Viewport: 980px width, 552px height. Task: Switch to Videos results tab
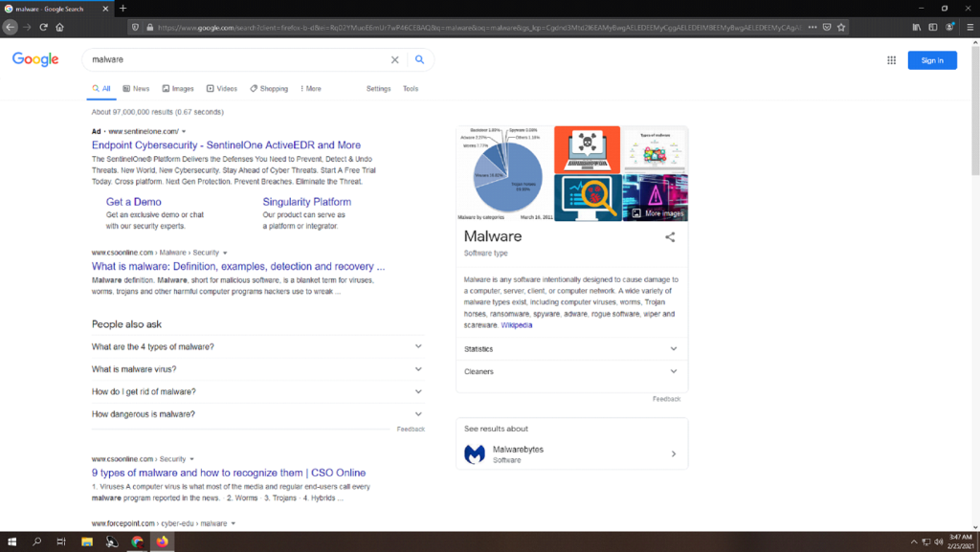pyautogui.click(x=222, y=89)
